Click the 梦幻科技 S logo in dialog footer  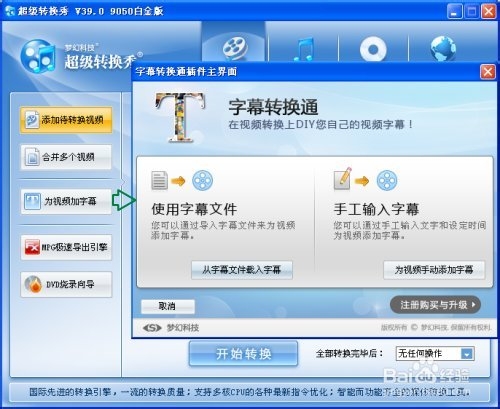[152, 328]
